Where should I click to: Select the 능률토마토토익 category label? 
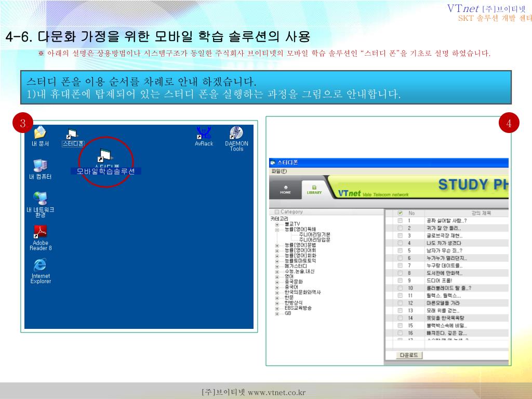[x=300, y=261]
